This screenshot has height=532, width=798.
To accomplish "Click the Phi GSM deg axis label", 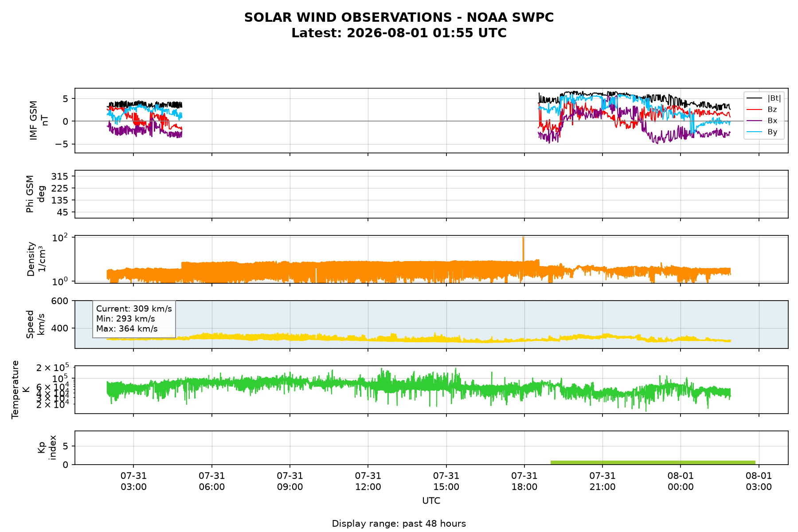I will [35, 194].
